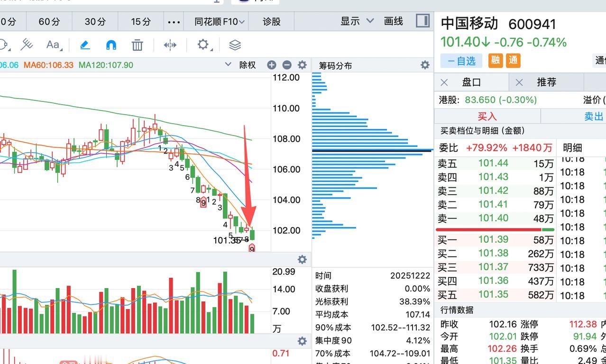Open the 筹码分布 panel settings gear
This screenshot has width=606, height=364.
(x=424, y=65)
